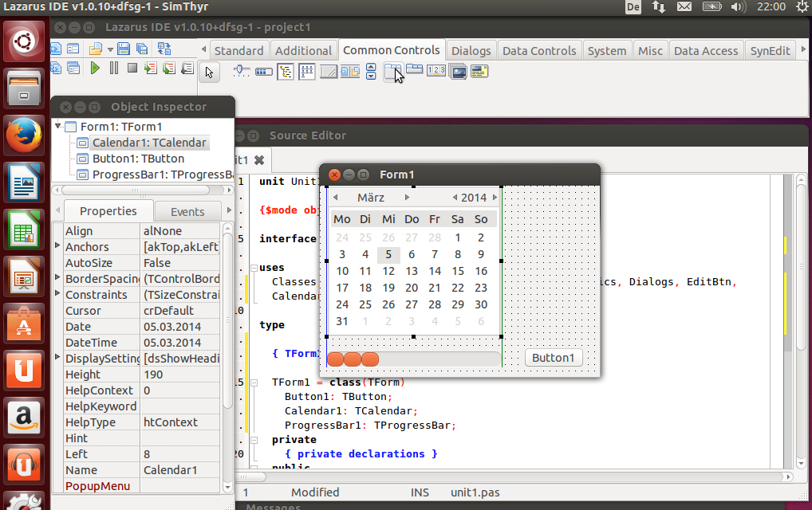812x510 pixels.
Task: Select day 27 in March calendar
Action: [x=411, y=304]
